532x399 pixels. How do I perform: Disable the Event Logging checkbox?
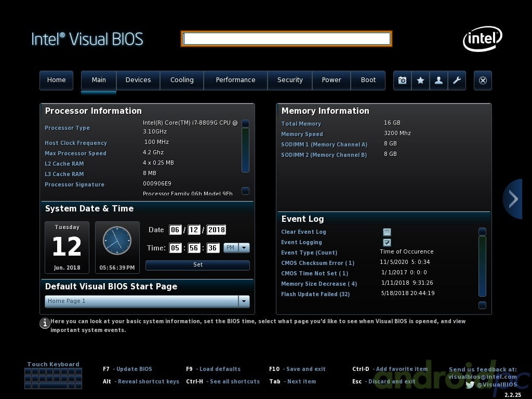point(387,243)
